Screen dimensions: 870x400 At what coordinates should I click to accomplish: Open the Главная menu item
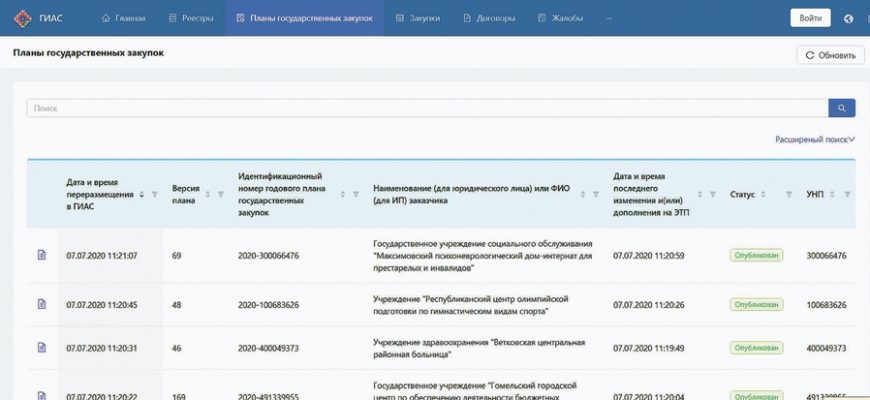(x=124, y=18)
